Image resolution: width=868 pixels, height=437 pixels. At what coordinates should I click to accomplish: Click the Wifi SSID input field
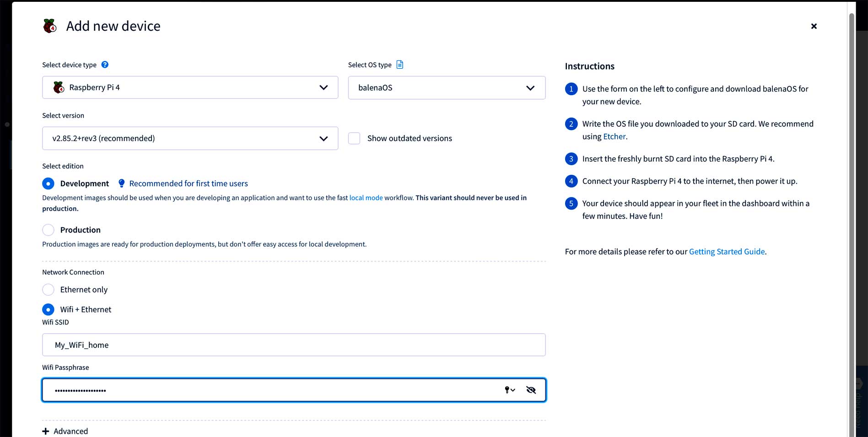tap(293, 345)
